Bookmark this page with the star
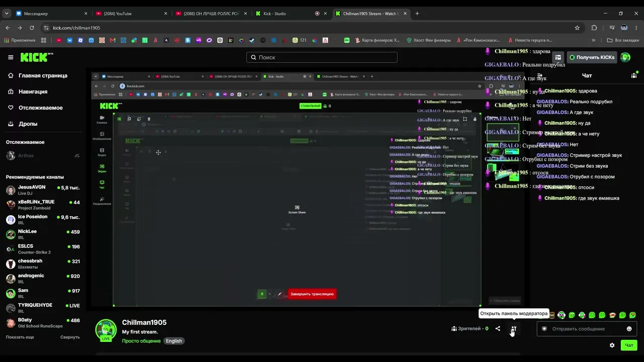 pos(577,28)
